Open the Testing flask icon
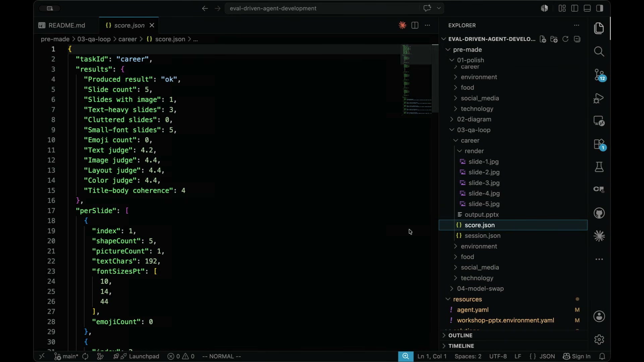644x362 pixels. 599,167
